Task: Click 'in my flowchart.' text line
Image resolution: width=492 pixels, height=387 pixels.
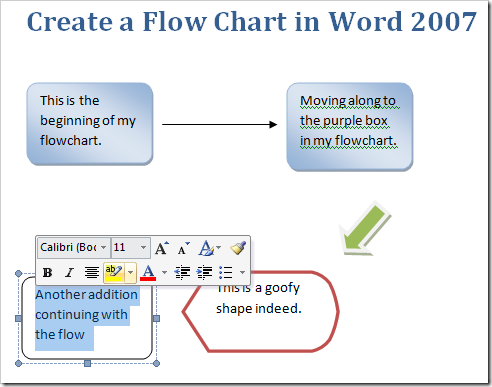Action: (x=348, y=141)
